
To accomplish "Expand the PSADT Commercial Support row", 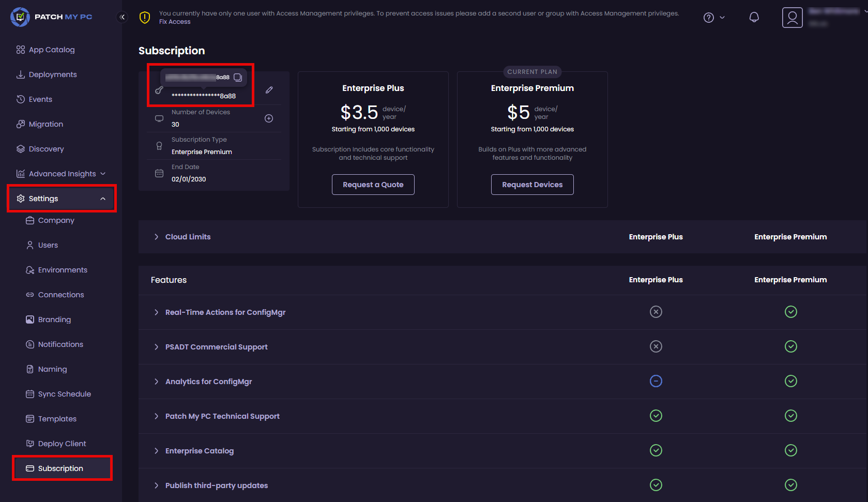I will point(156,347).
